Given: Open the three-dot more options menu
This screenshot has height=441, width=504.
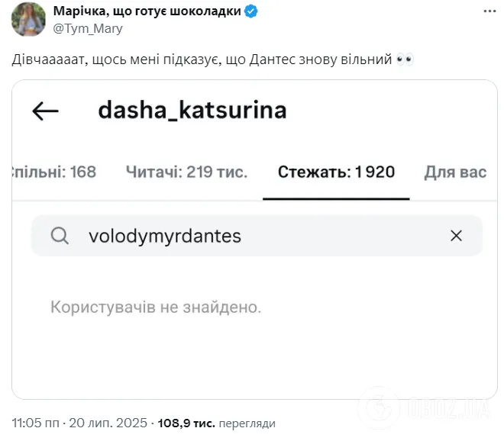Looking at the screenshot, I should coord(489,11).
